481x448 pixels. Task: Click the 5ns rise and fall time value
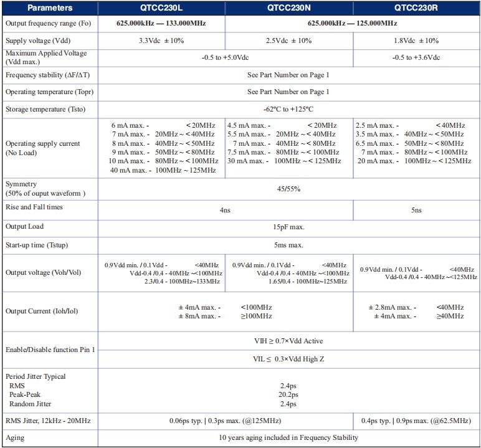pos(416,210)
